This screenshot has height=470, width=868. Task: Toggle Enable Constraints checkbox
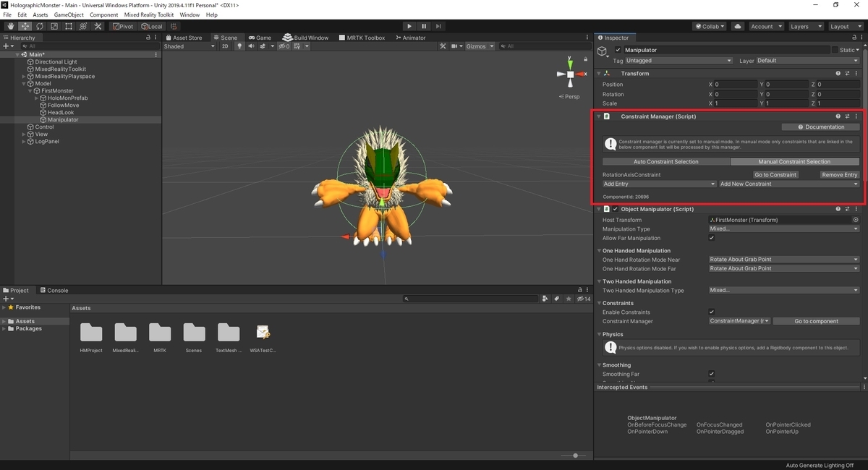(x=712, y=312)
